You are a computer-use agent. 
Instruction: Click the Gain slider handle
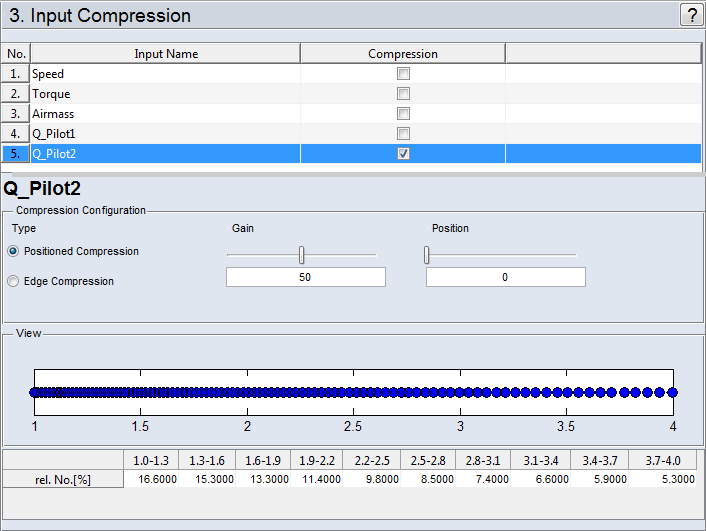coord(301,255)
